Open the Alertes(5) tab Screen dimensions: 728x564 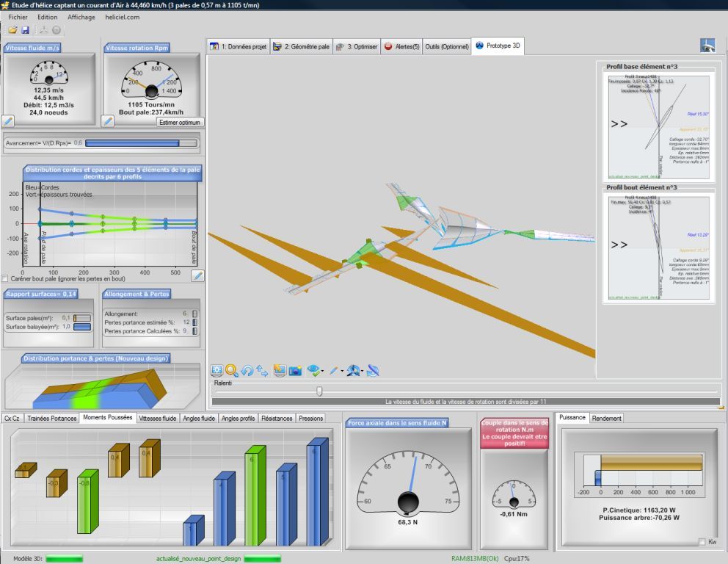click(402, 46)
